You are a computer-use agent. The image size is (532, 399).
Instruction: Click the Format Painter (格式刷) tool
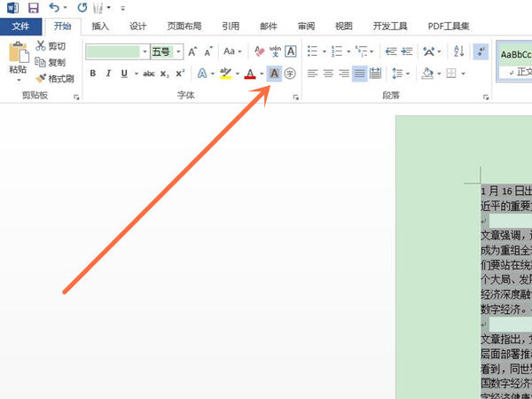[55, 78]
